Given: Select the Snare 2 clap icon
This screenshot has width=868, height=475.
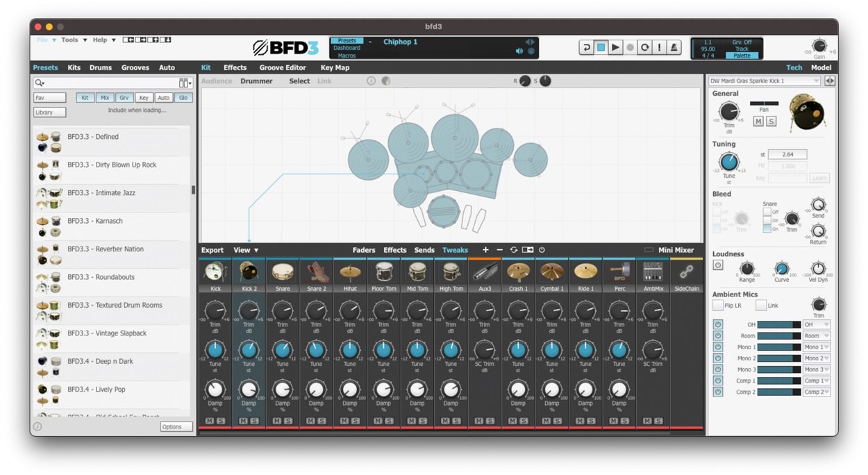Looking at the screenshot, I should tap(316, 272).
